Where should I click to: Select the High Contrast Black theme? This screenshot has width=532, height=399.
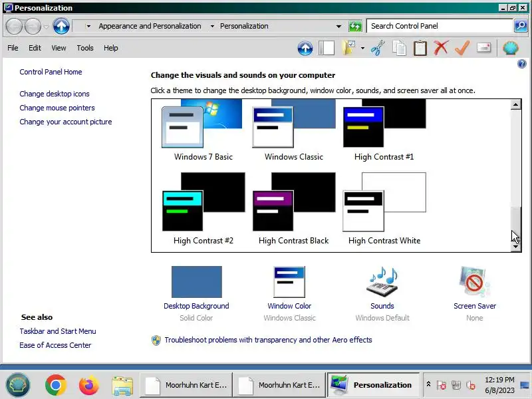point(293,208)
